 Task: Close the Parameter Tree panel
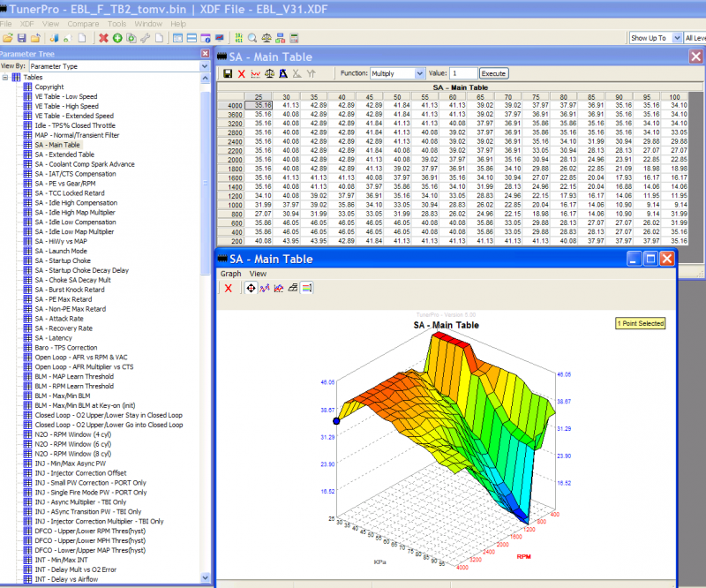click(206, 54)
